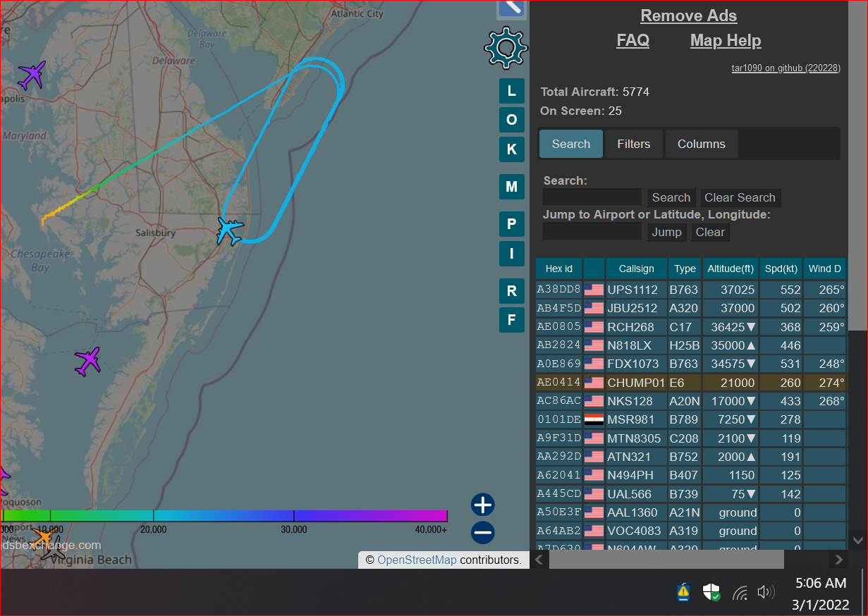The width and height of the screenshot is (868, 616).
Task: Open the Wi-Fi network tray icon
Action: (740, 592)
